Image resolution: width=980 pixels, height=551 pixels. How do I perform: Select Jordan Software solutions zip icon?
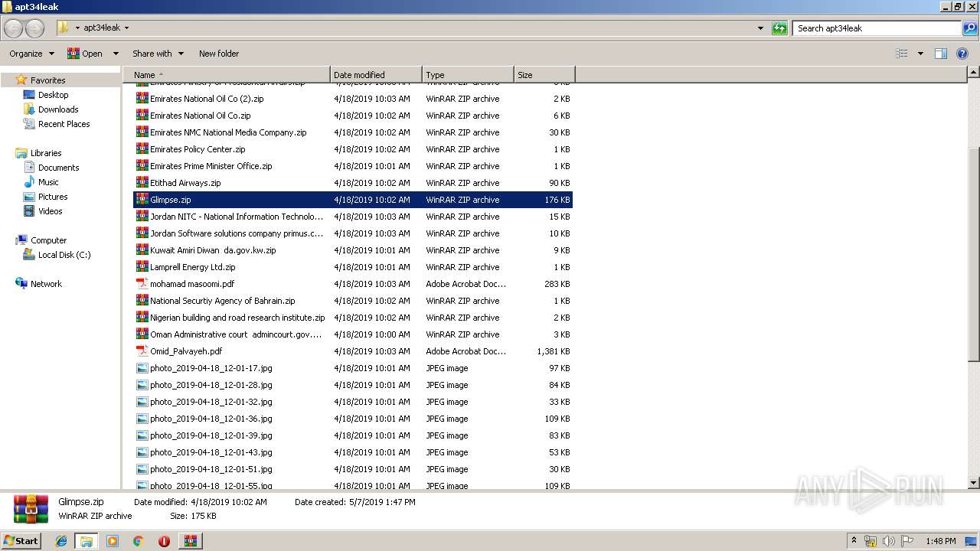coord(142,233)
